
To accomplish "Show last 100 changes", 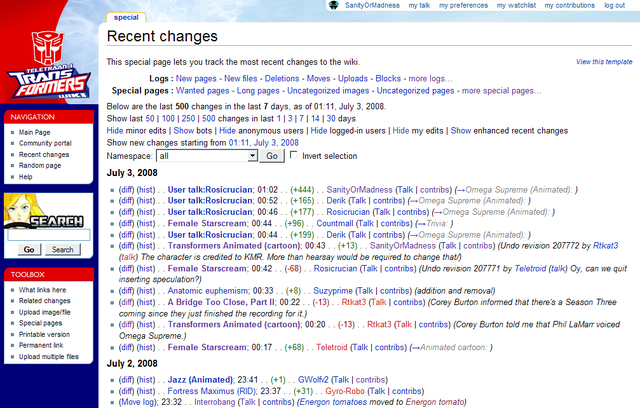I will tap(168, 118).
